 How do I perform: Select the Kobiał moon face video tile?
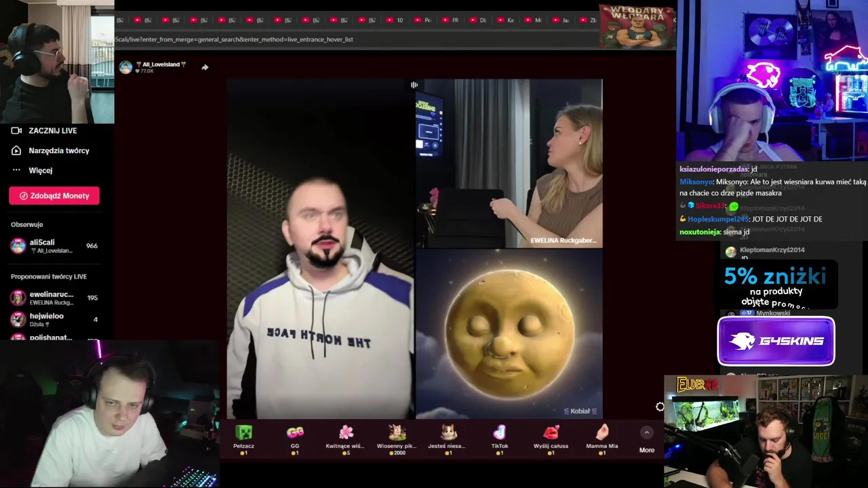[509, 334]
